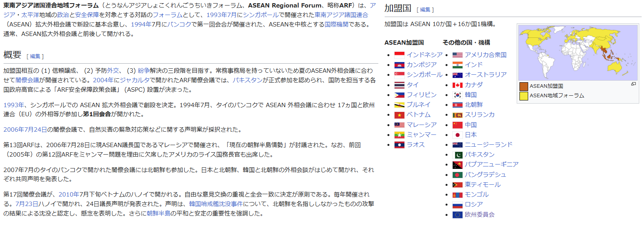Follow the 朝鮮半島 link

coord(159,213)
